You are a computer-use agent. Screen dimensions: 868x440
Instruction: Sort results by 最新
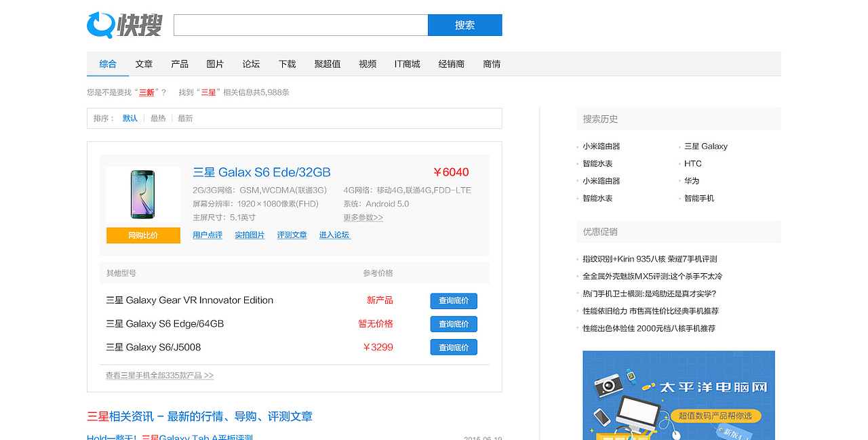185,118
